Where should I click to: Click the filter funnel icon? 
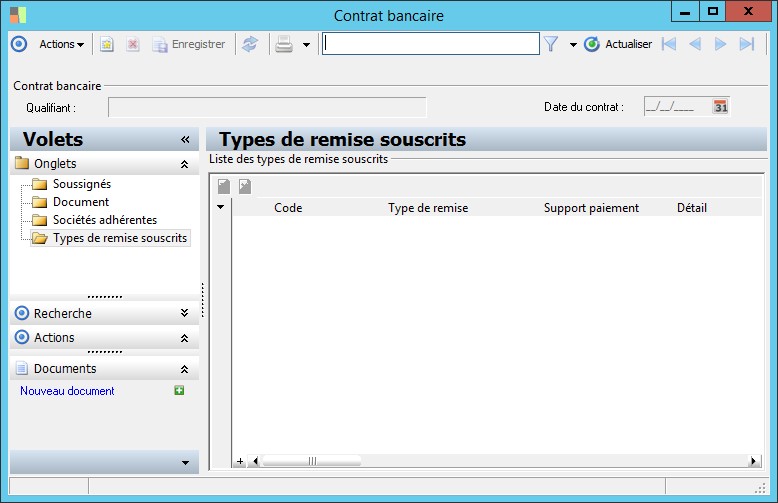pos(550,44)
